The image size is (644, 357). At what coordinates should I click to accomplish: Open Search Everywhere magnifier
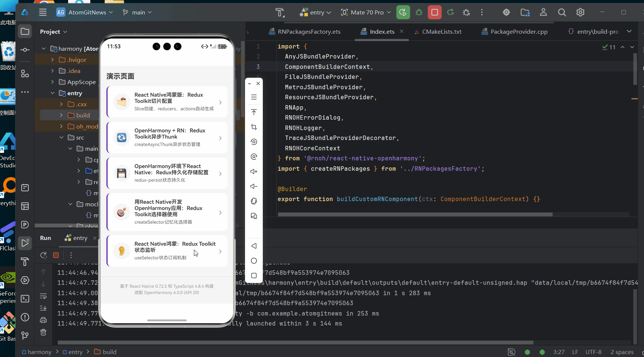point(562,12)
